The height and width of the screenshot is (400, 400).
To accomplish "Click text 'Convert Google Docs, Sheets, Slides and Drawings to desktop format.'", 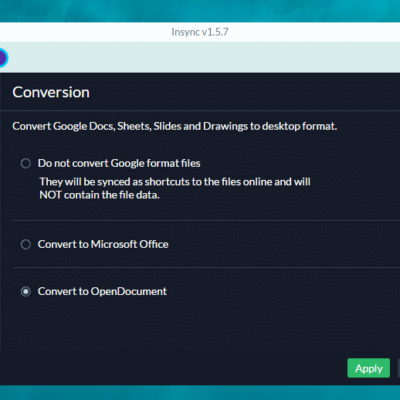I will 175,126.
